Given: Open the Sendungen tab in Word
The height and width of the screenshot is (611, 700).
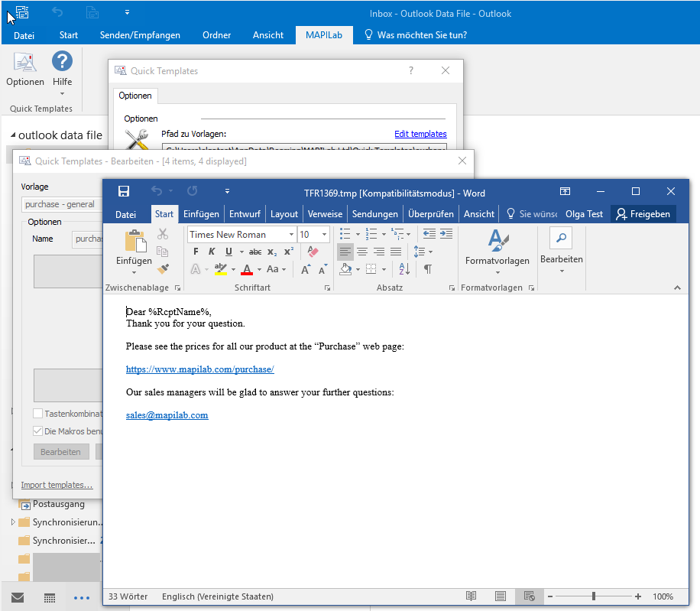Looking at the screenshot, I should [374, 214].
